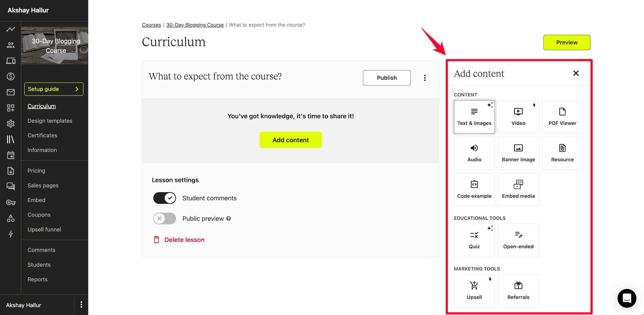Open the settings gear icon
The height and width of the screenshot is (315, 644).
pos(11,123)
